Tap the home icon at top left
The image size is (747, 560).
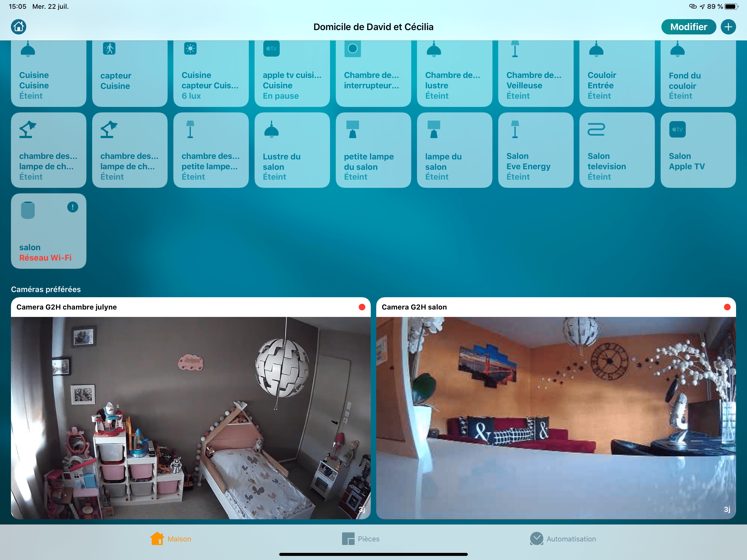(x=19, y=27)
